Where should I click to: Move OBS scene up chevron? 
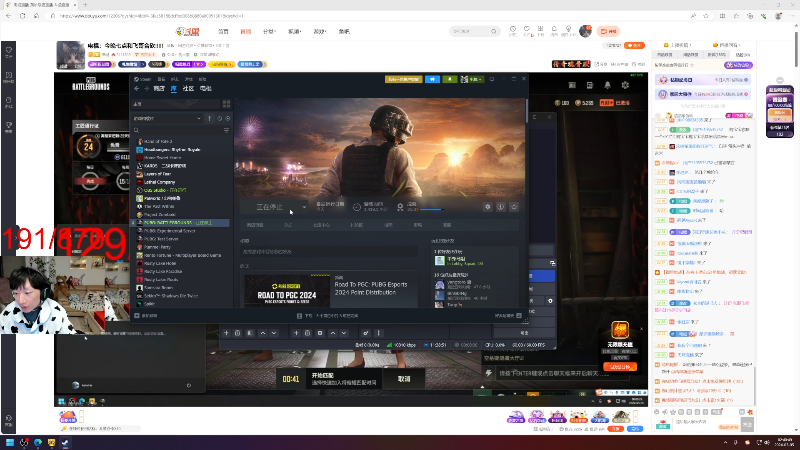[263, 333]
